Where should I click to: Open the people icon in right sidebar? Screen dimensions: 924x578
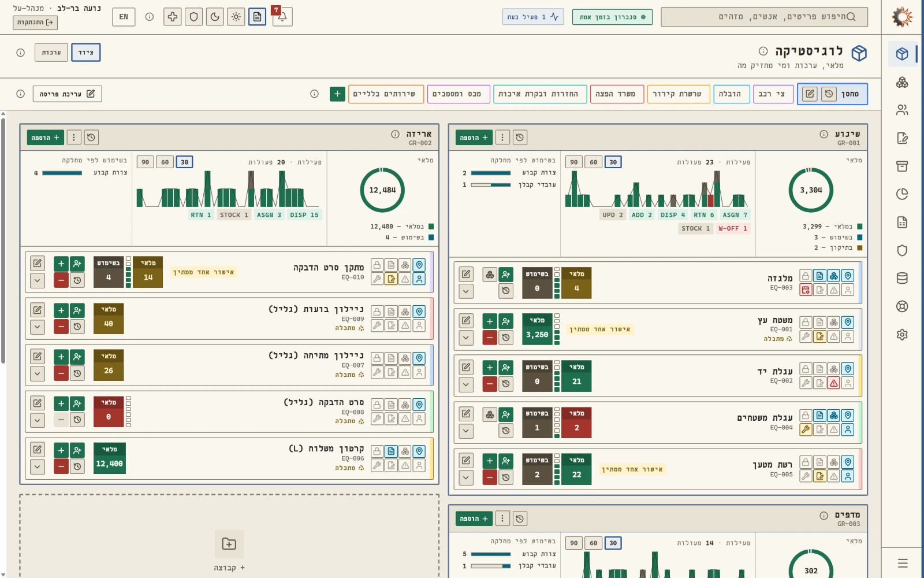tap(902, 110)
